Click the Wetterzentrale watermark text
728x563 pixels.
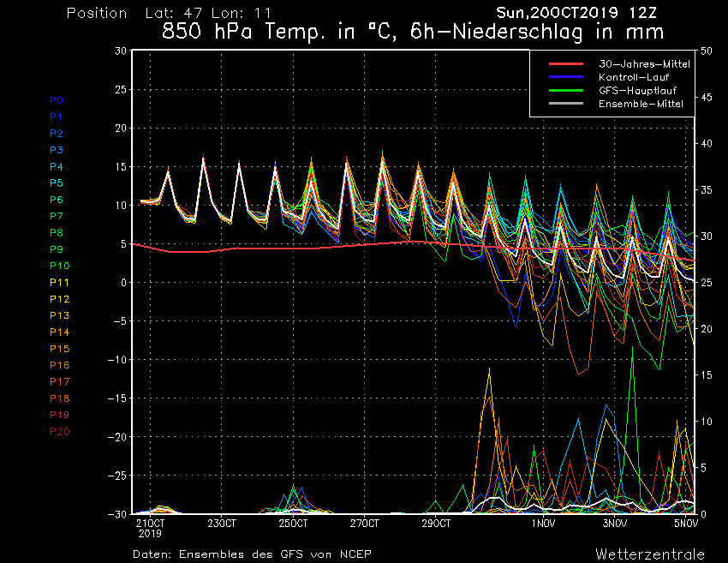click(650, 554)
